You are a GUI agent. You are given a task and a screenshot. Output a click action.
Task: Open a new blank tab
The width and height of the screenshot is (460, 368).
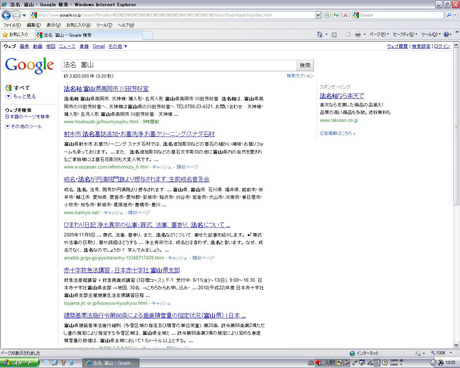pyautogui.click(x=148, y=35)
